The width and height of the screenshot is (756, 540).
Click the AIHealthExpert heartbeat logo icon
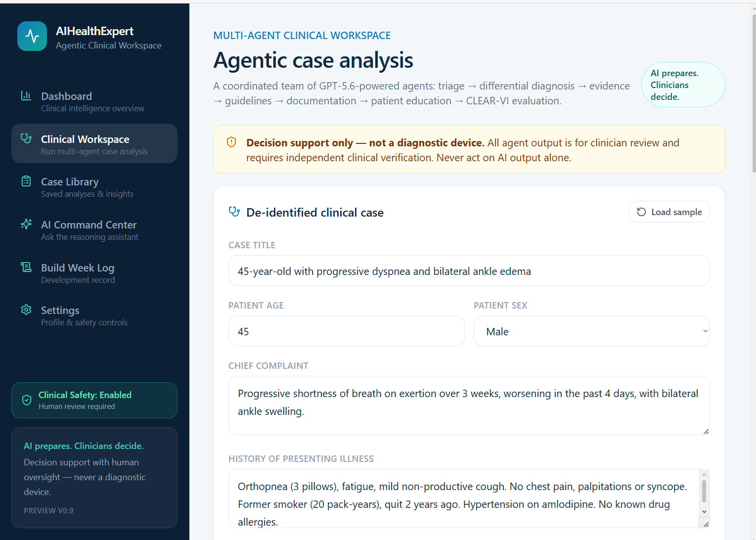click(32, 36)
